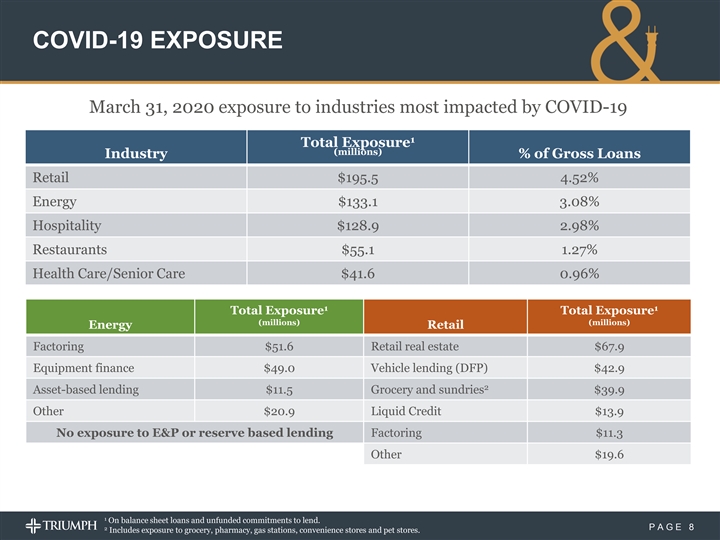The image size is (720, 540).
Task: Click the Restaurants $55.1 value
Action: click(x=359, y=248)
